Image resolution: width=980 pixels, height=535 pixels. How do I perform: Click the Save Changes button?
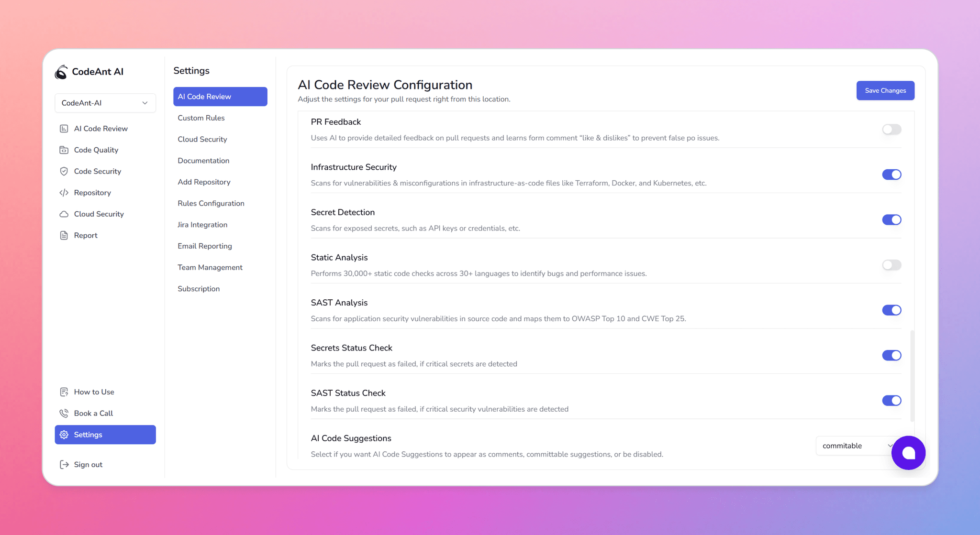[x=885, y=90]
